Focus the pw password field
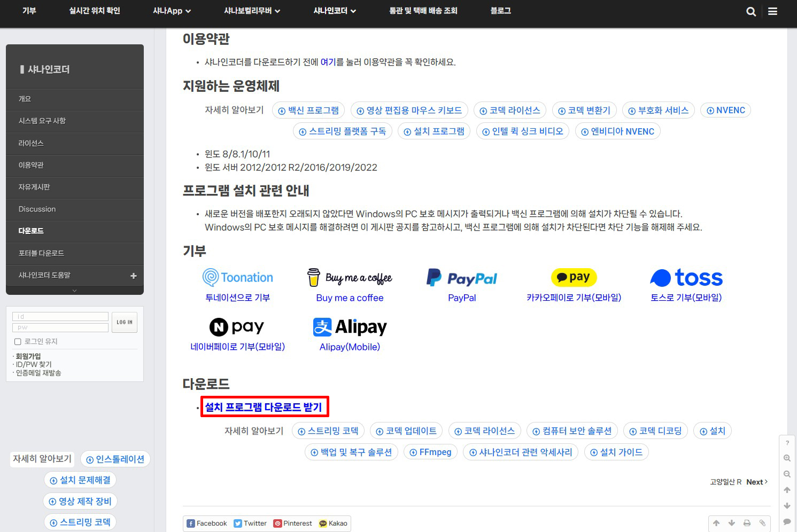The image size is (797, 532). tap(60, 327)
